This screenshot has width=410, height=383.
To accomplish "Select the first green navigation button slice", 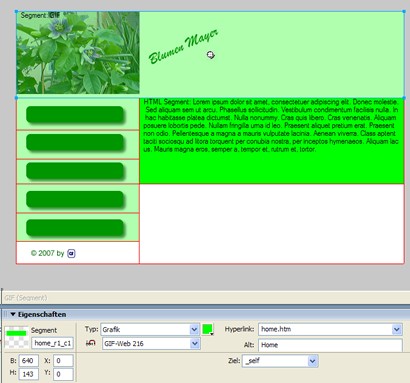I will tap(75, 115).
